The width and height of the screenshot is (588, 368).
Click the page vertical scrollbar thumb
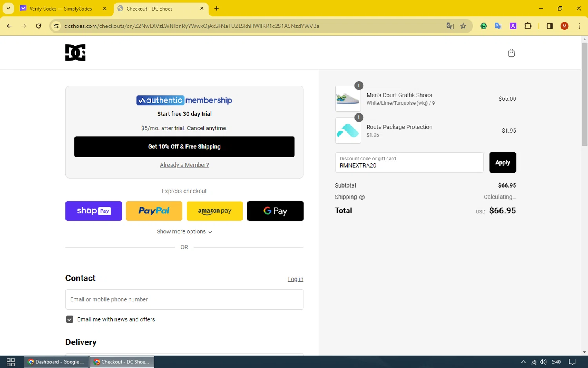(584, 94)
